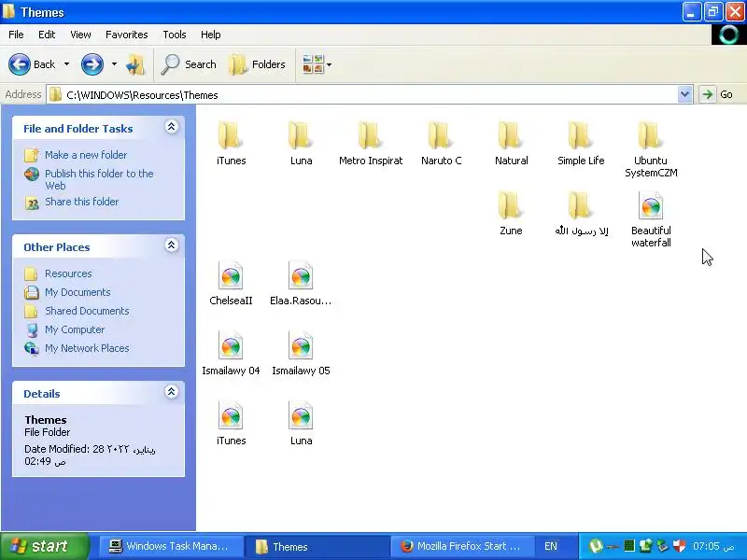Click the green grid CPU tray icon

pos(629,546)
